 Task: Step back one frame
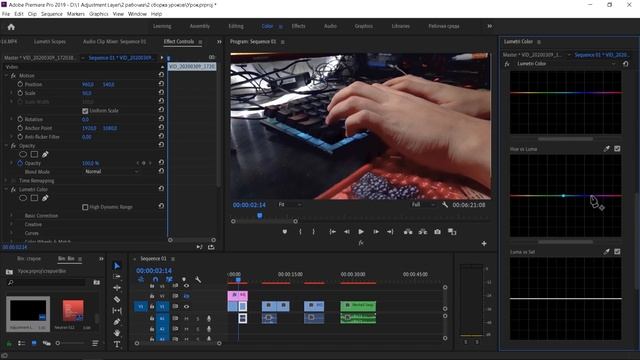(x=347, y=232)
